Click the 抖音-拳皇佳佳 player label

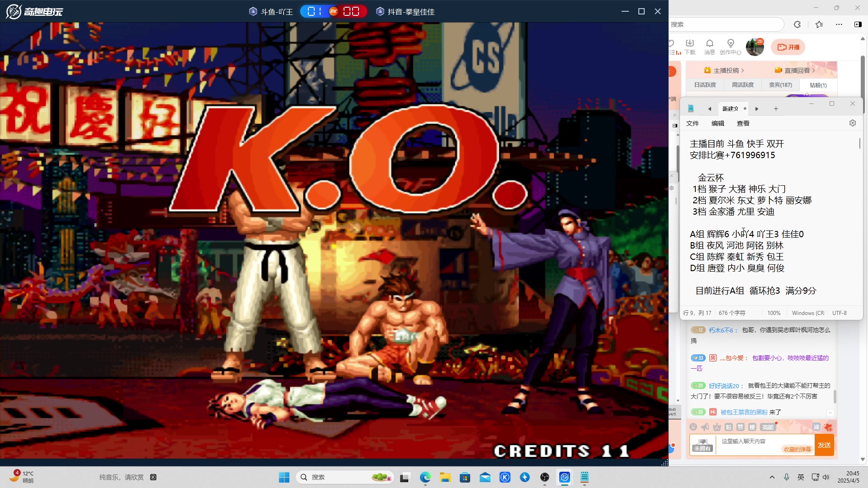[x=406, y=12]
